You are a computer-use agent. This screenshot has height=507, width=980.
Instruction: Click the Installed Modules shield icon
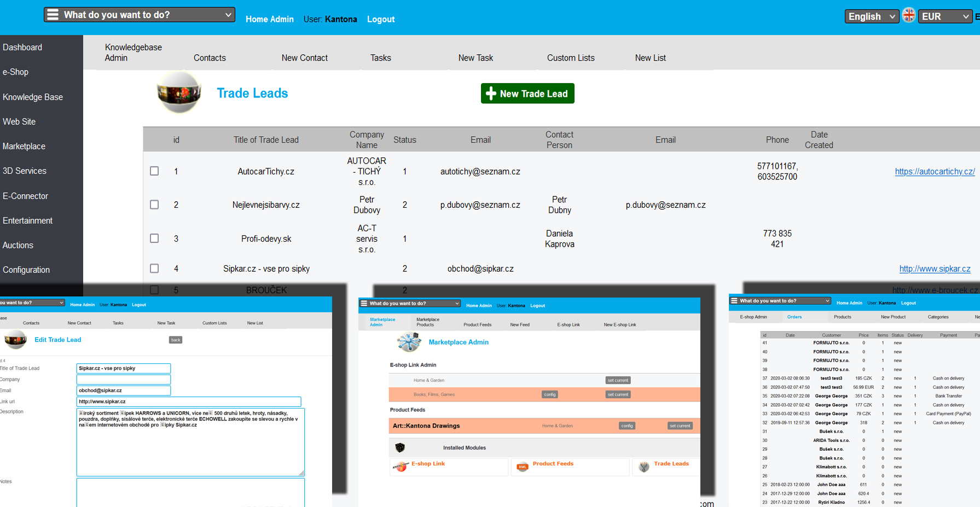(400, 448)
